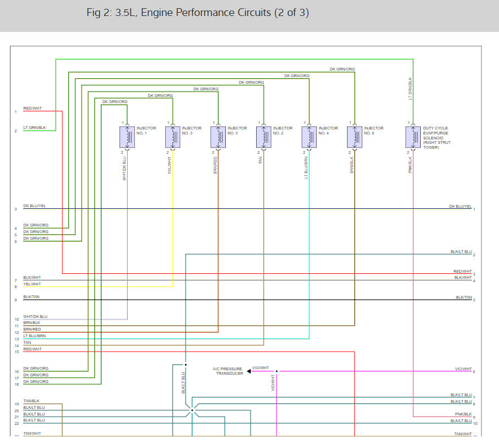499x448 pixels.
Task: Click the BLK/TAN label at pin 9
Action: pos(31,297)
